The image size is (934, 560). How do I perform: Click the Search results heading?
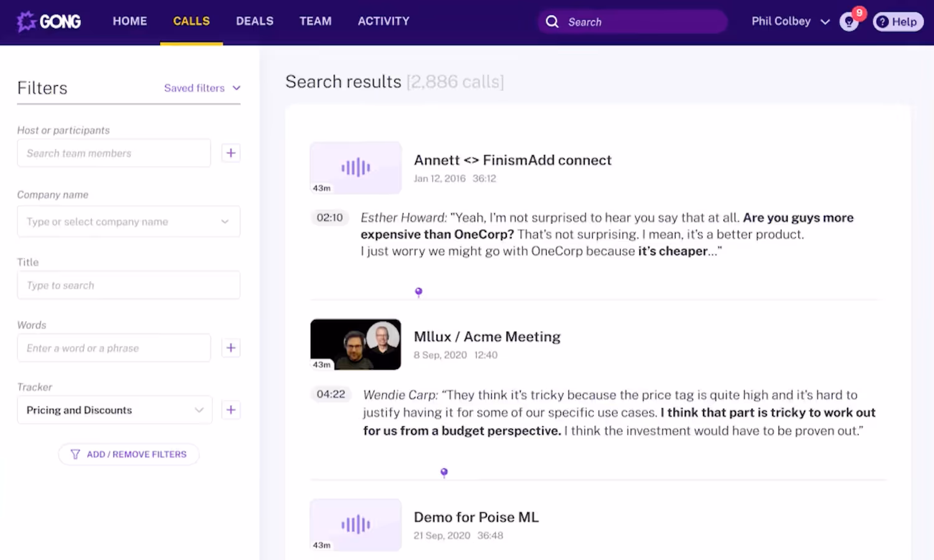coord(343,82)
